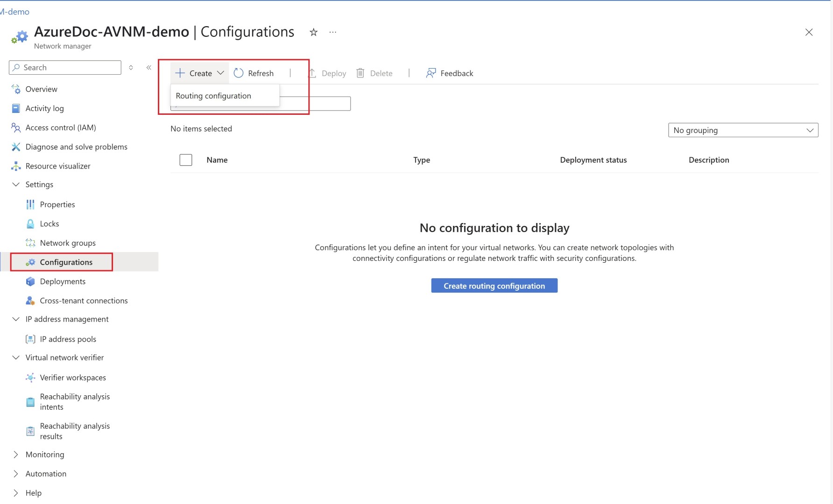Screen dimensions: 833x504
Task: Sort by Deployment status column header
Action: (593, 160)
